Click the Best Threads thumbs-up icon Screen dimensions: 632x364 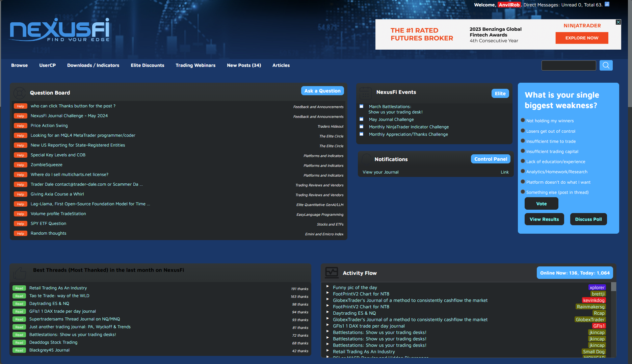click(20, 273)
